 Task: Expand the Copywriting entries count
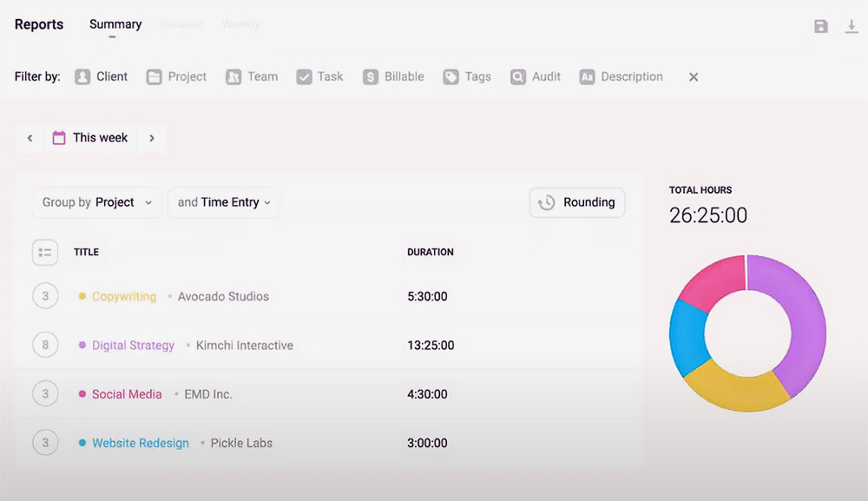45,296
